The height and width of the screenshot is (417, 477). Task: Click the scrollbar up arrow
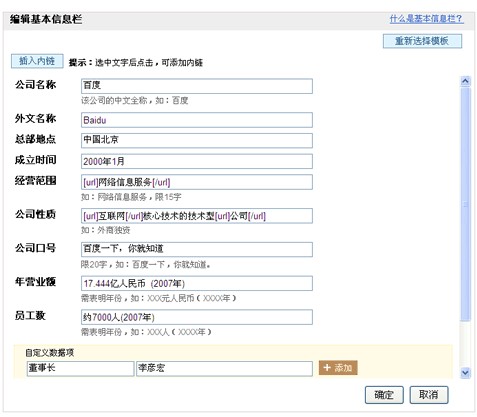(x=465, y=81)
